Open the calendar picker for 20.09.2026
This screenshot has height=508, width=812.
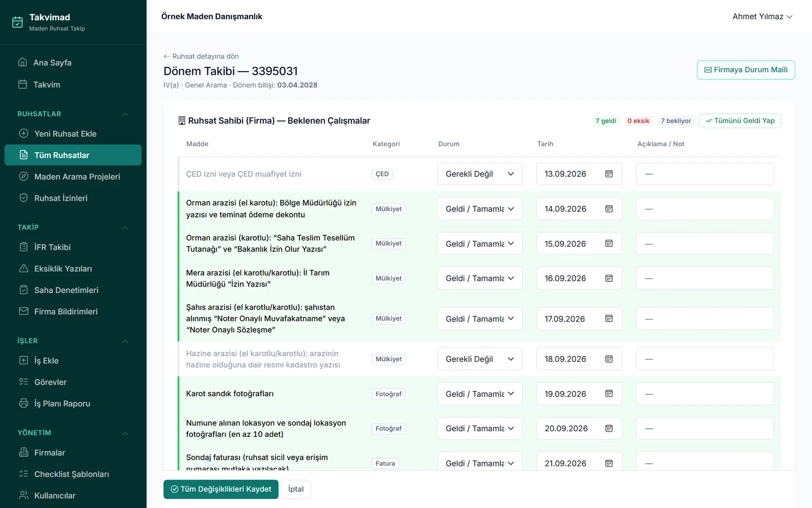coord(609,428)
